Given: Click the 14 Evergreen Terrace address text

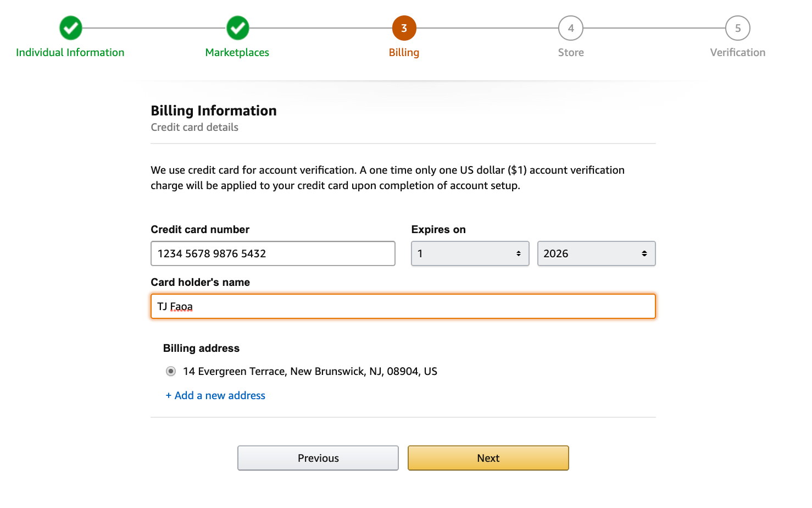Looking at the screenshot, I should point(310,372).
